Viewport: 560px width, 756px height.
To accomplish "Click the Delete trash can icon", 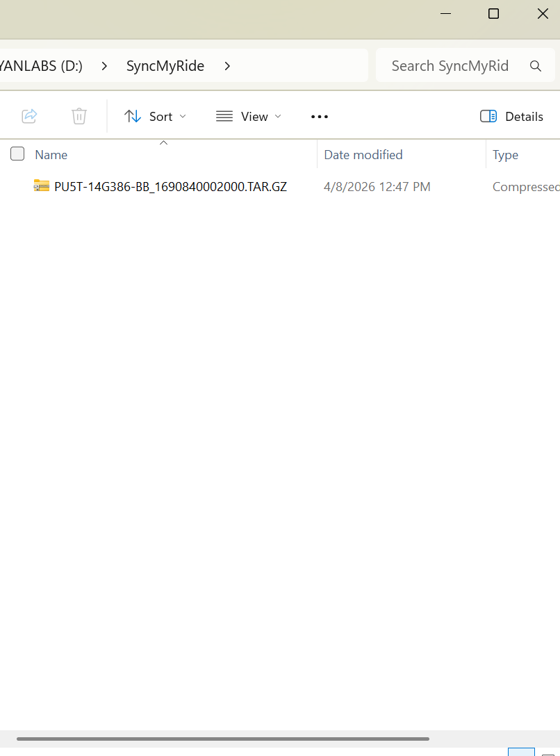I will point(79,116).
